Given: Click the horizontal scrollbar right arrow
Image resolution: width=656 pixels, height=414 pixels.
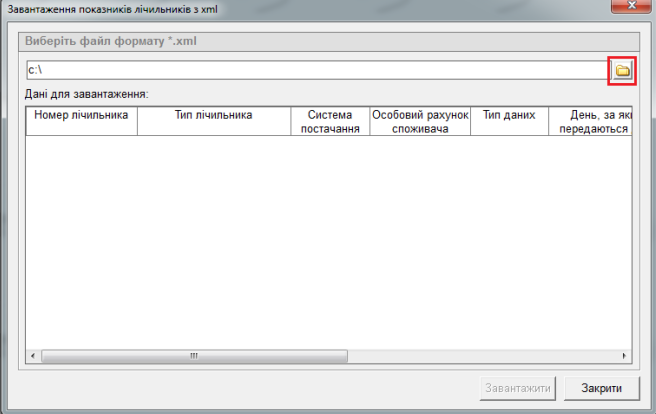Looking at the screenshot, I should [x=626, y=355].
